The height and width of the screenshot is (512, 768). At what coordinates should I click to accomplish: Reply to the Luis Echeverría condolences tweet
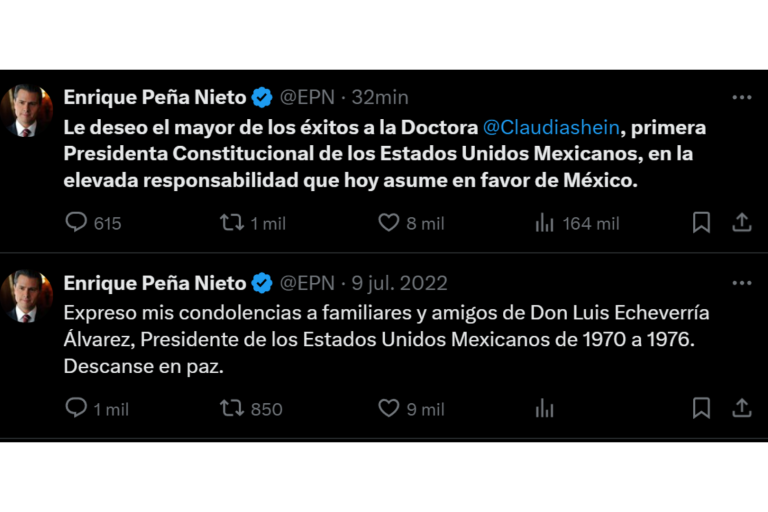click(77, 408)
